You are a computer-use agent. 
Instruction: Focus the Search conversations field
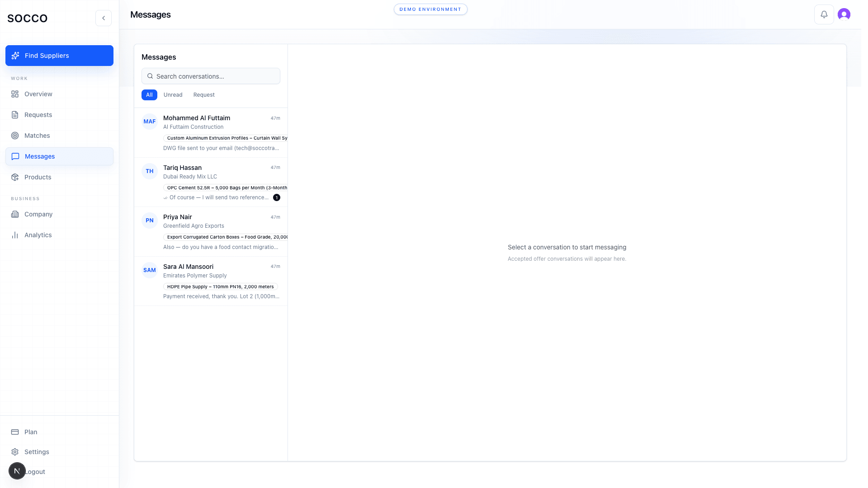click(211, 76)
